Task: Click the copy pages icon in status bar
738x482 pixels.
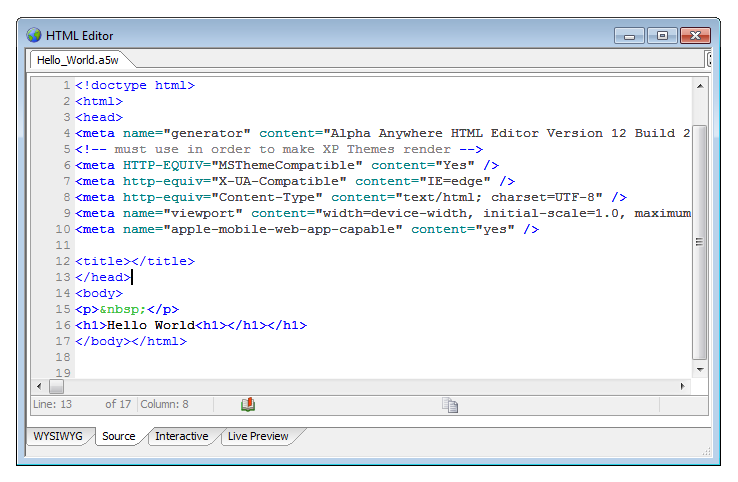Action: tap(450, 405)
